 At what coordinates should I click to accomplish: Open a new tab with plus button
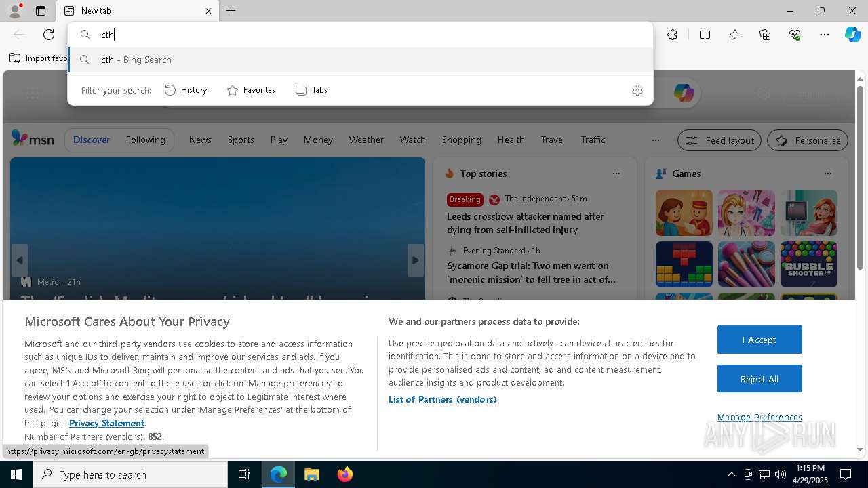[x=231, y=11]
